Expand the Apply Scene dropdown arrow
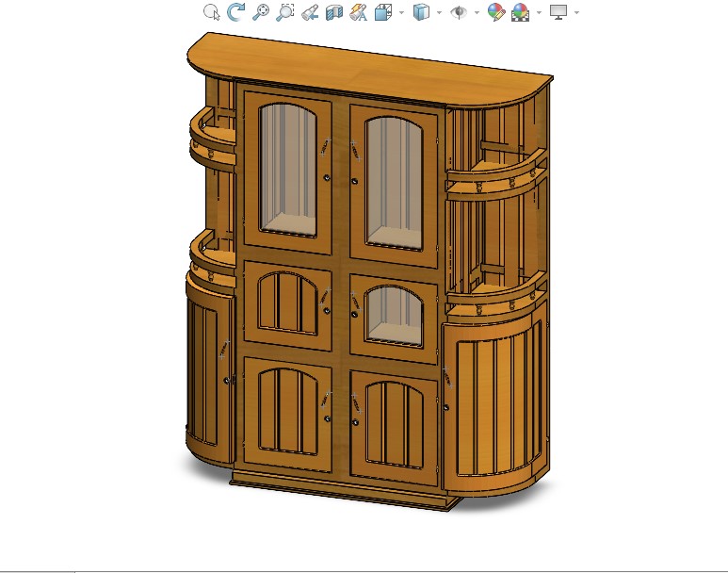 539,12
